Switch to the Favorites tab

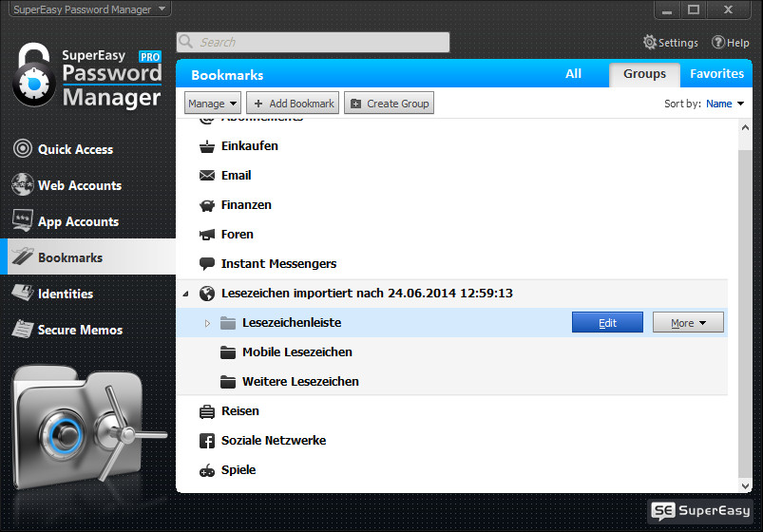click(x=716, y=74)
